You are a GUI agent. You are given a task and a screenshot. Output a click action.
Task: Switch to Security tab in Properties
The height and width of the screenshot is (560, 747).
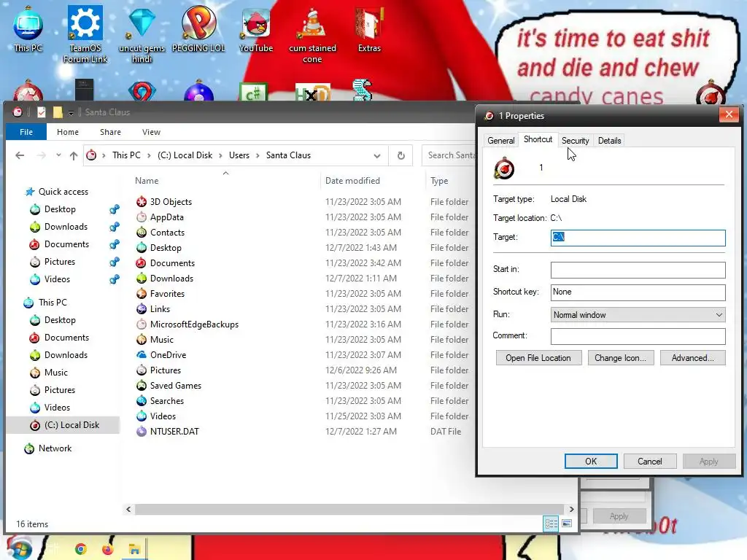(x=575, y=141)
